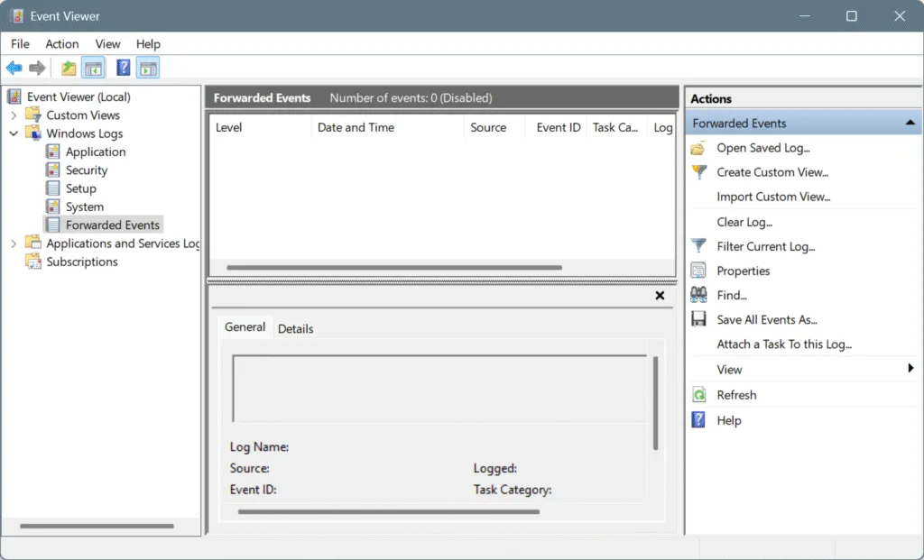
Task: Click the Find binoculars icon
Action: 699,295
